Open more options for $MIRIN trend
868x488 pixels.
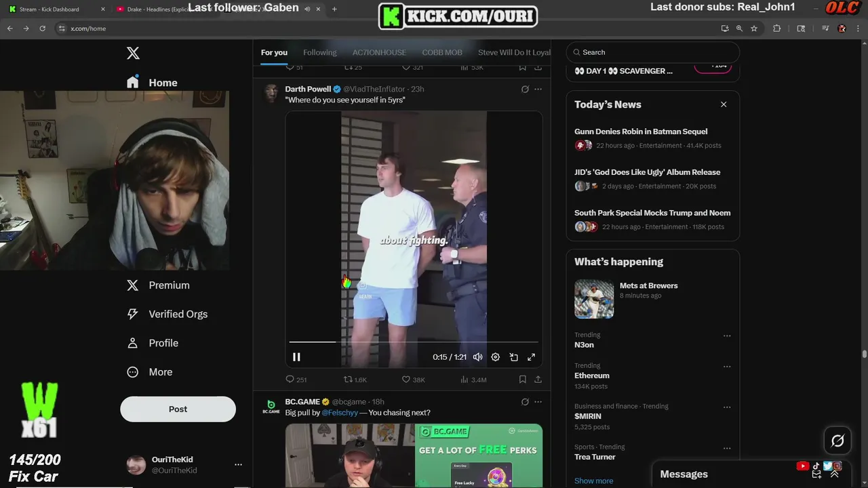coord(727,407)
